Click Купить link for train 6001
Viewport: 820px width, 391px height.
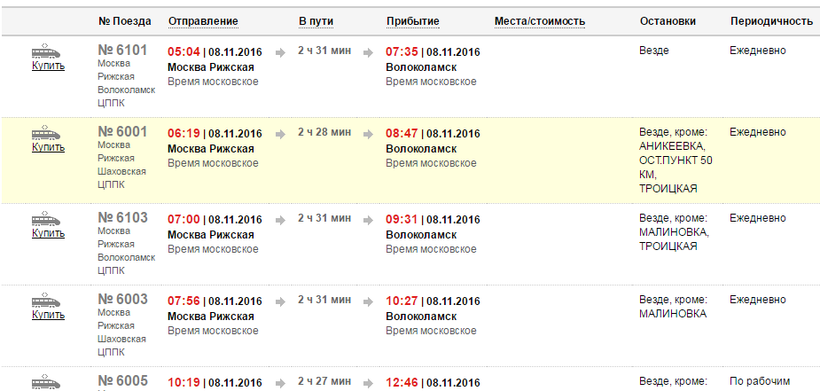pyautogui.click(x=48, y=147)
